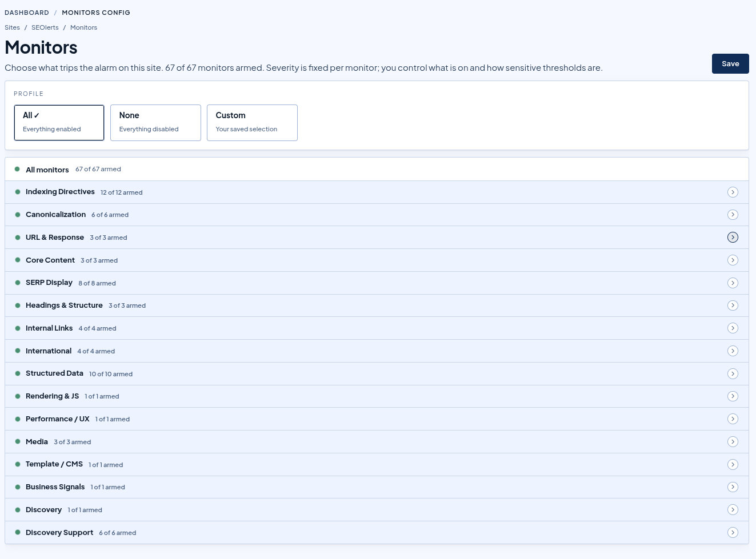Open the Discovery Support chevron icon

(733, 533)
